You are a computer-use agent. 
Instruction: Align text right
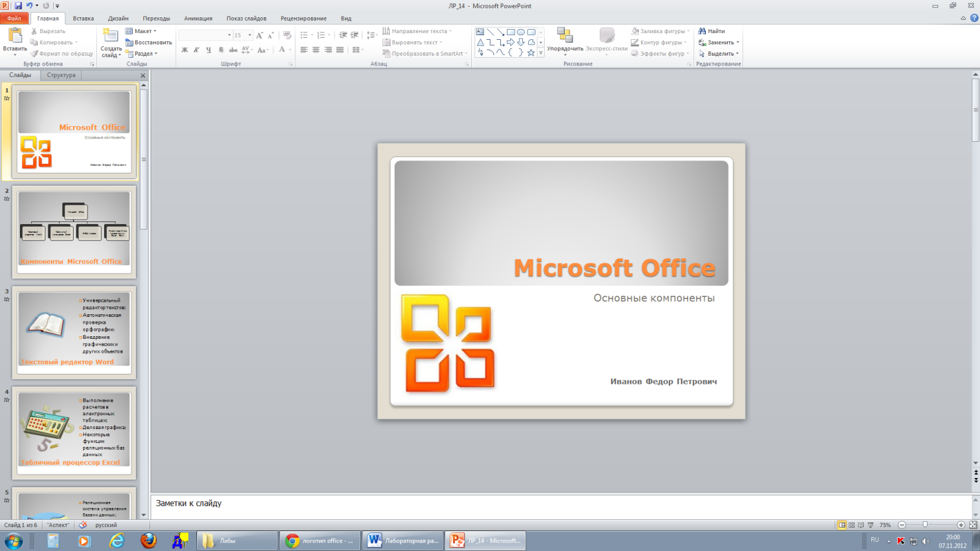click(328, 50)
